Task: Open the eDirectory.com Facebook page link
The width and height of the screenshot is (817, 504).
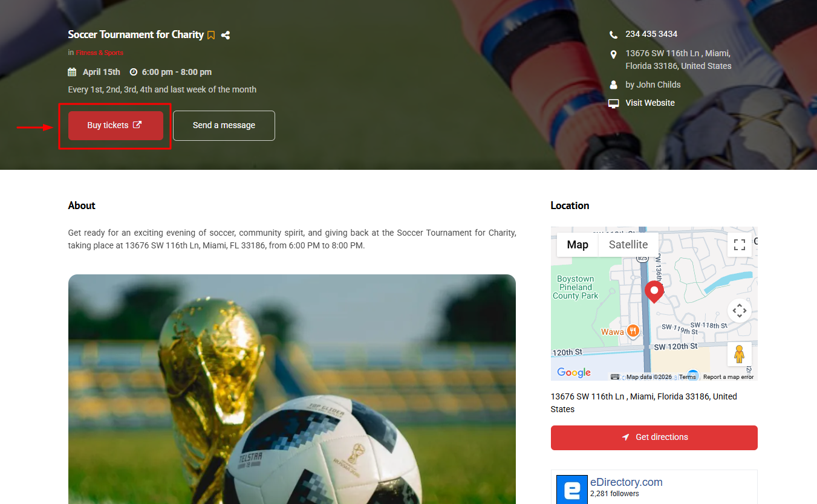Action: click(x=626, y=482)
